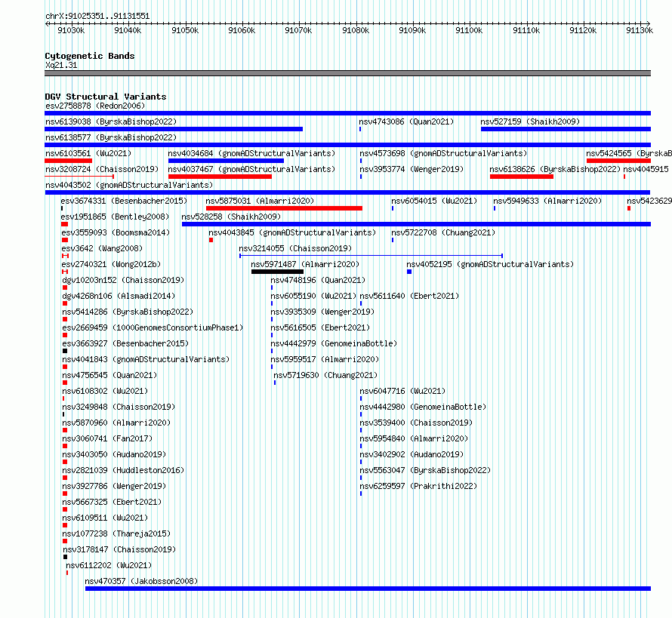Click nsv5719630 (Chuang2021) label
The height and width of the screenshot is (618, 672).
point(325,375)
